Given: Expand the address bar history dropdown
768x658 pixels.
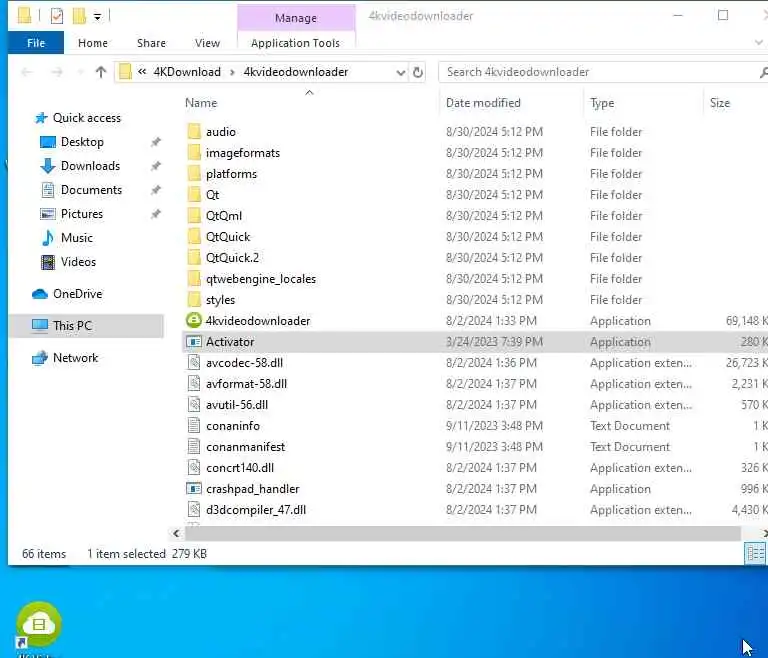Looking at the screenshot, I should tap(401, 73).
